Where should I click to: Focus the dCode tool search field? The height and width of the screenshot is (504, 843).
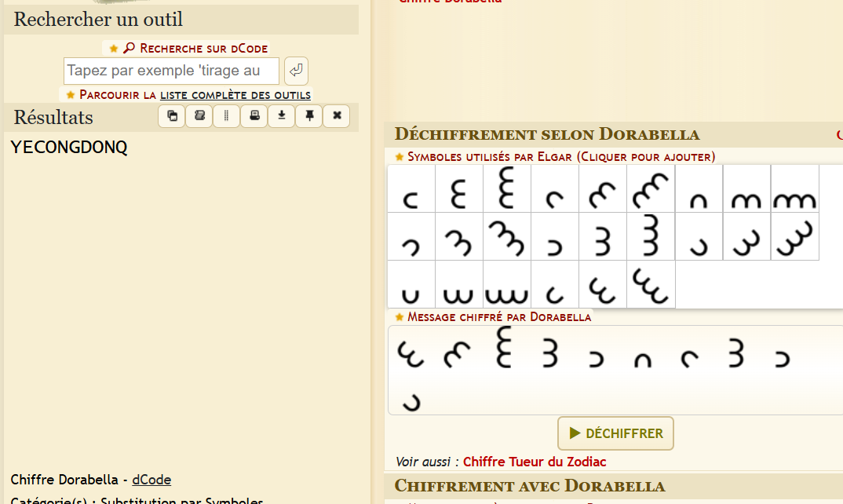[x=171, y=71]
